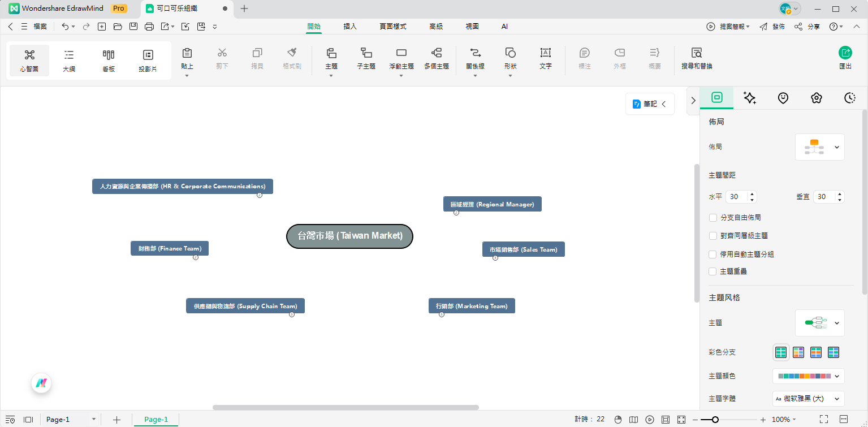Expand the theme font (主題字體) dropdown
The height and width of the screenshot is (427, 868).
pyautogui.click(x=808, y=399)
